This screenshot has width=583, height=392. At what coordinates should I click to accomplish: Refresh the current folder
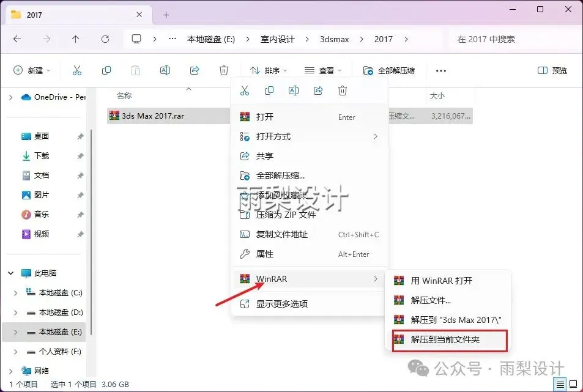coord(105,39)
